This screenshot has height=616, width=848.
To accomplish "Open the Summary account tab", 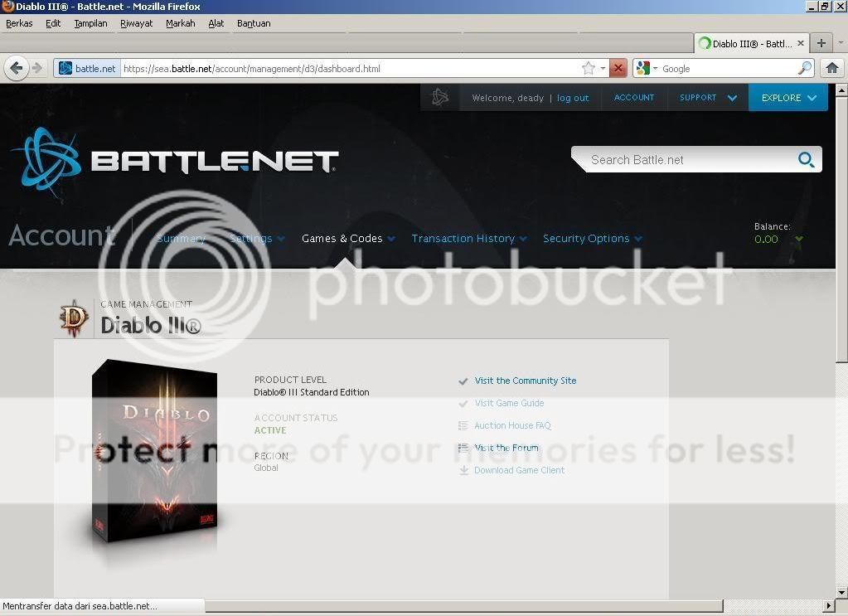I will click(x=181, y=239).
